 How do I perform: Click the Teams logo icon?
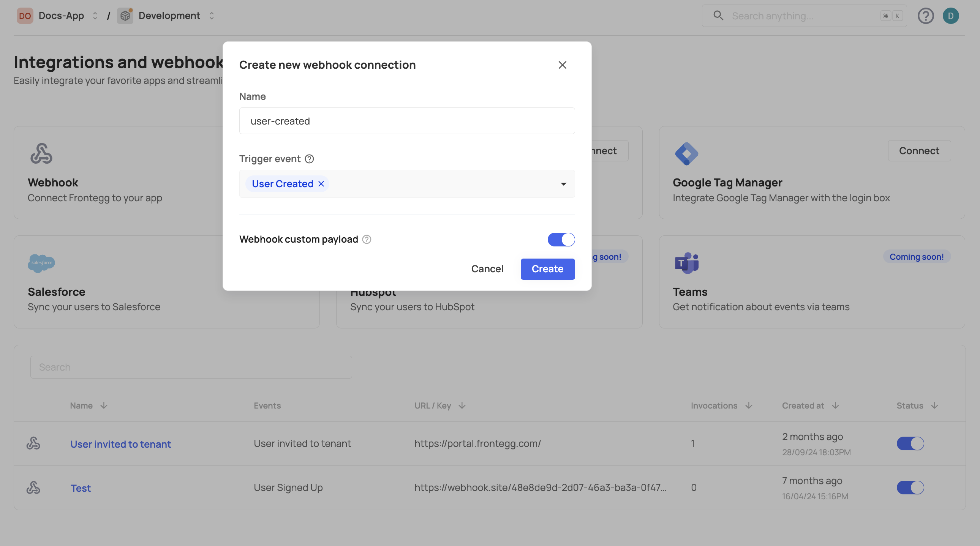[x=686, y=263]
